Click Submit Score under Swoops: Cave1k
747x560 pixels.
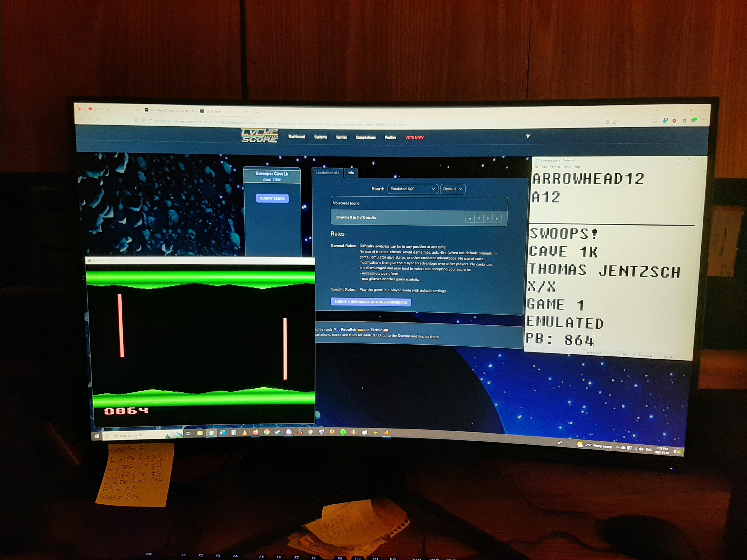point(272,199)
